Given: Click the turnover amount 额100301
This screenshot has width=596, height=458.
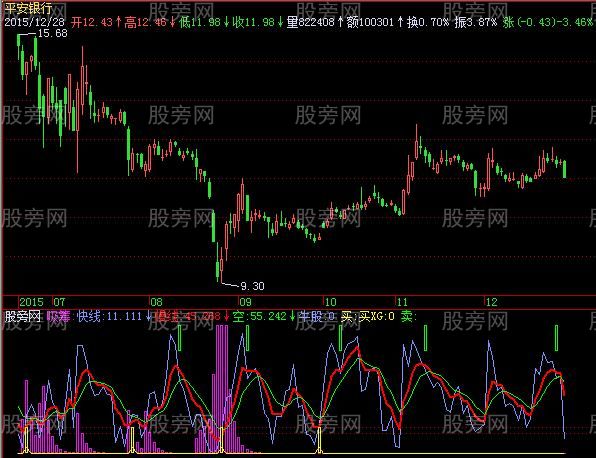Looking at the screenshot, I should click(370, 22).
